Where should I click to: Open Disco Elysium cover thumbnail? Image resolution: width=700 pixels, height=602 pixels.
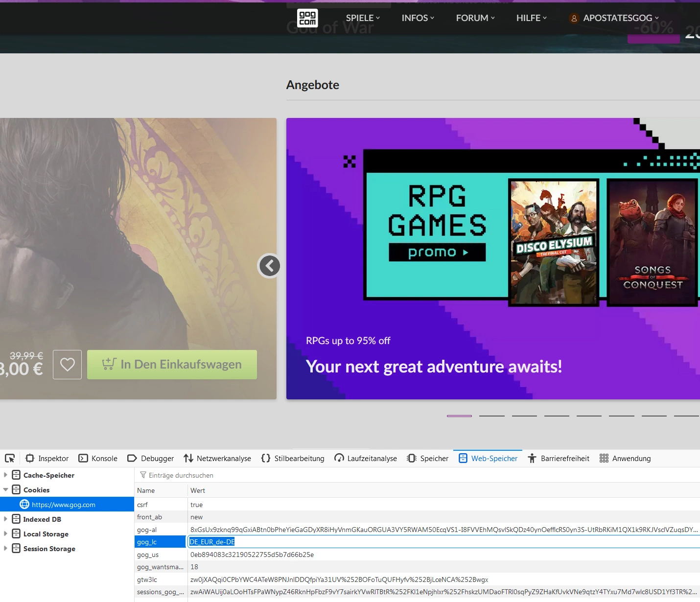(554, 242)
